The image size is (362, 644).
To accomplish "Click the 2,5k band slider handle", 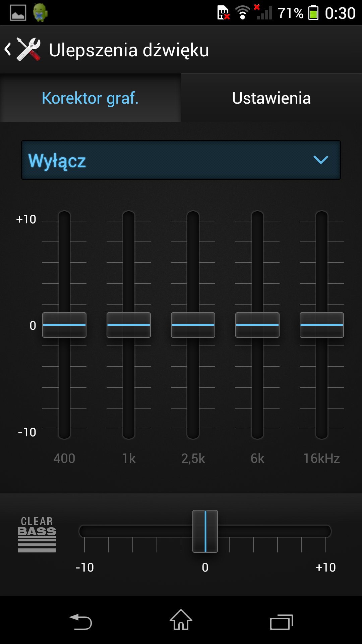I will pos(193,325).
